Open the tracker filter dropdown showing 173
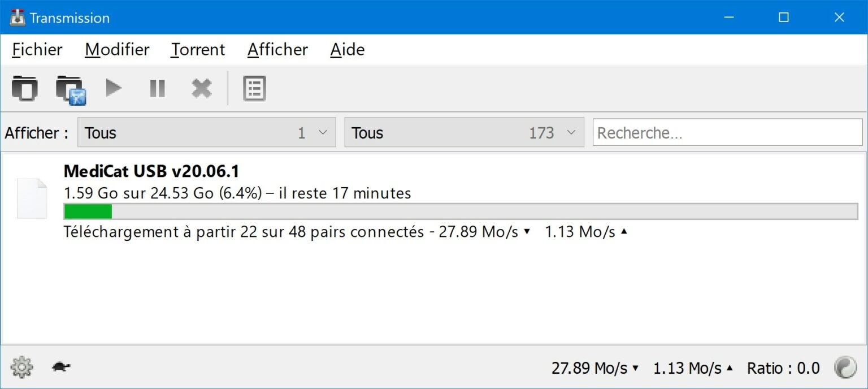This screenshot has height=389, width=868. (x=463, y=132)
